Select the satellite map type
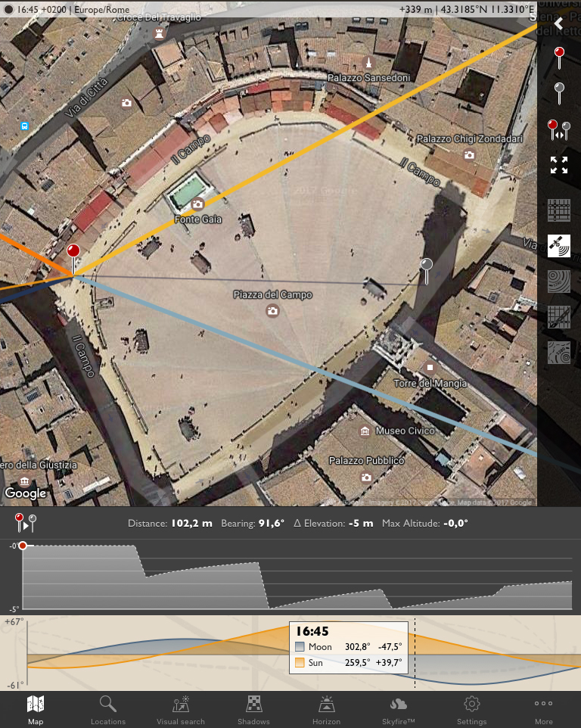Image resolution: width=581 pixels, height=728 pixels. click(559, 246)
